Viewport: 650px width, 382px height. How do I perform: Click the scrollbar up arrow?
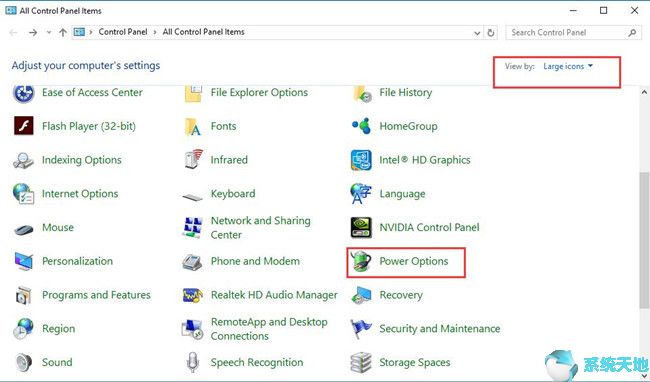click(644, 92)
